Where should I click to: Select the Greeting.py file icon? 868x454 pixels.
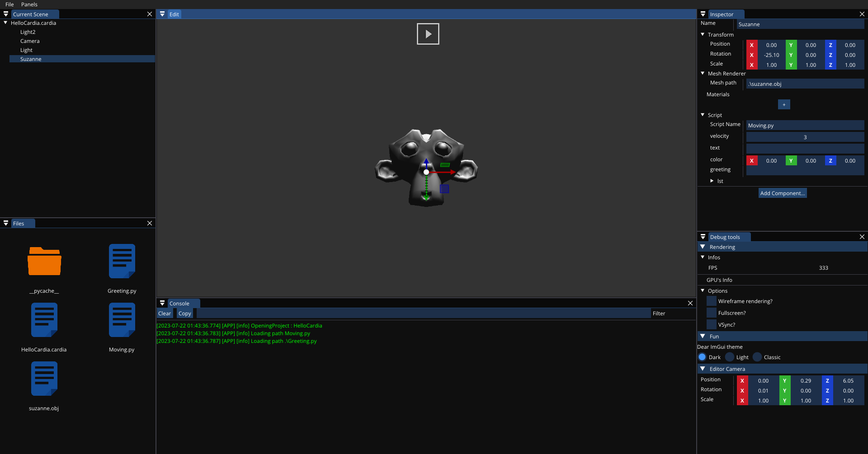click(122, 262)
